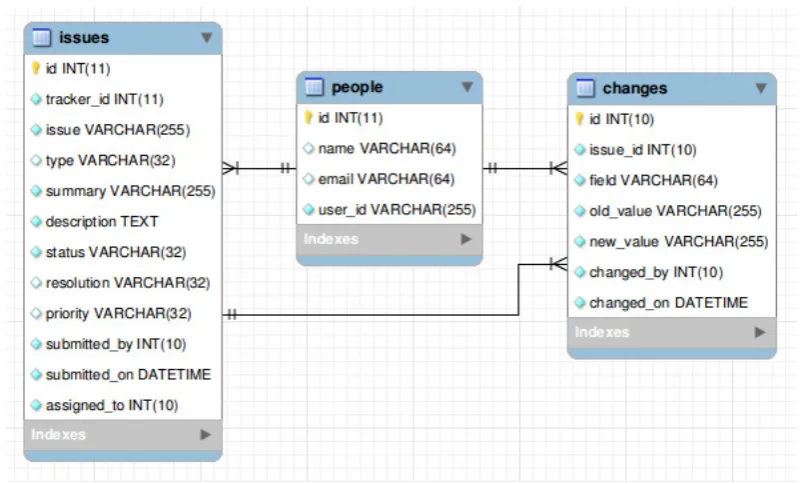Expand Indexes section of changes table

coord(759,333)
